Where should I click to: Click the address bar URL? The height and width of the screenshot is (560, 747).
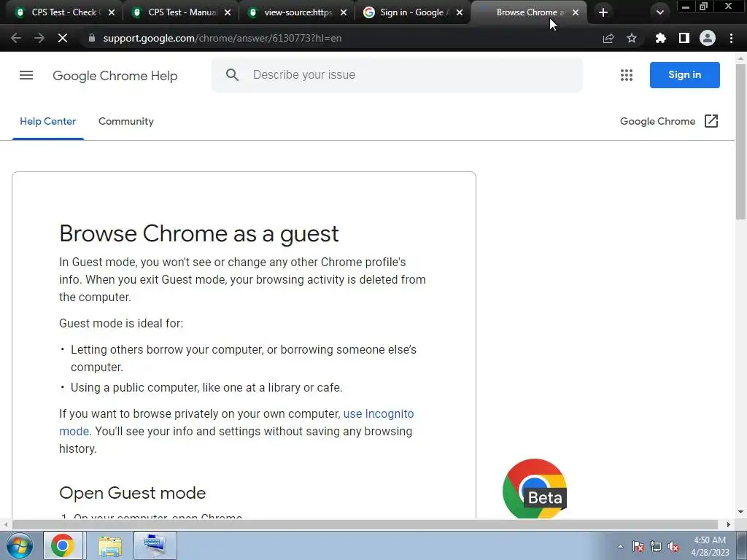pos(222,38)
